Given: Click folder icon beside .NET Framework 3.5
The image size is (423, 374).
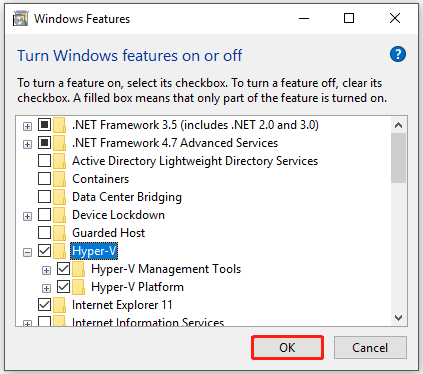Looking at the screenshot, I should (59, 125).
